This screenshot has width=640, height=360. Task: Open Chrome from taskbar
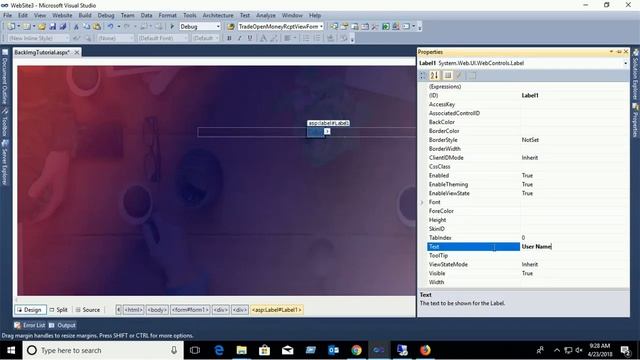(356, 350)
